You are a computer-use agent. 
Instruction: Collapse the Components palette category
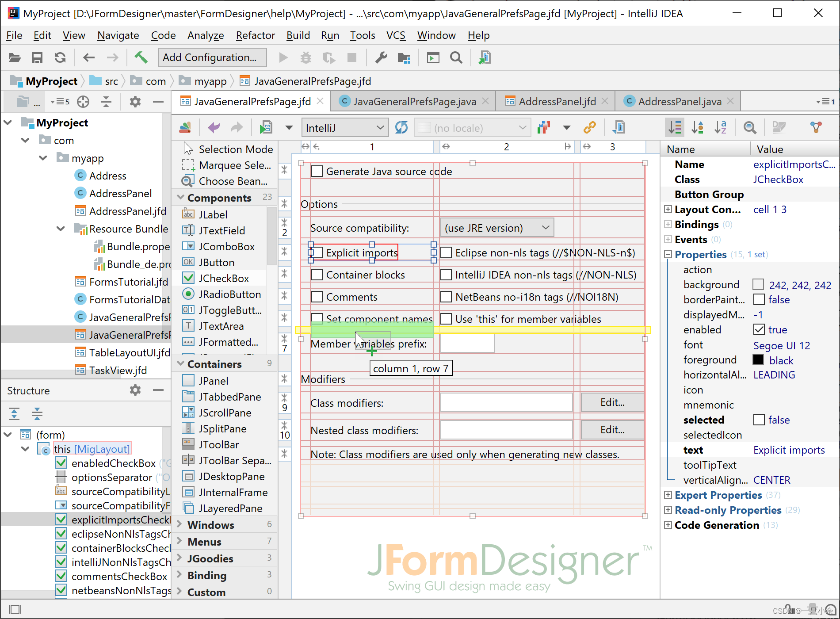180,197
